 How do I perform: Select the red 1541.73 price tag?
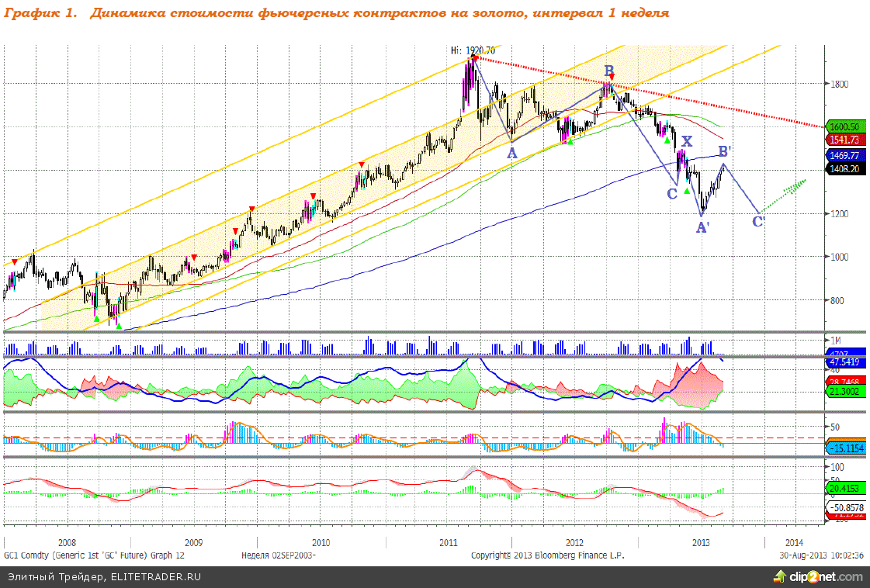[x=843, y=140]
